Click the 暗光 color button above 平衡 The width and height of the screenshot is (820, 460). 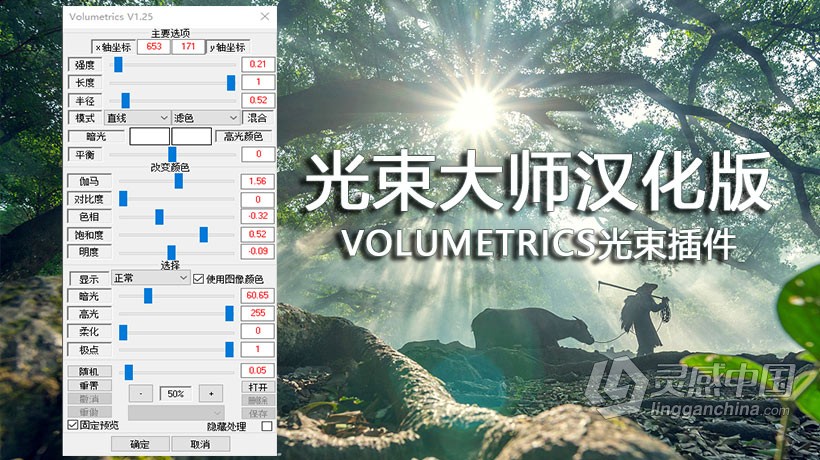pyautogui.click(x=96, y=136)
